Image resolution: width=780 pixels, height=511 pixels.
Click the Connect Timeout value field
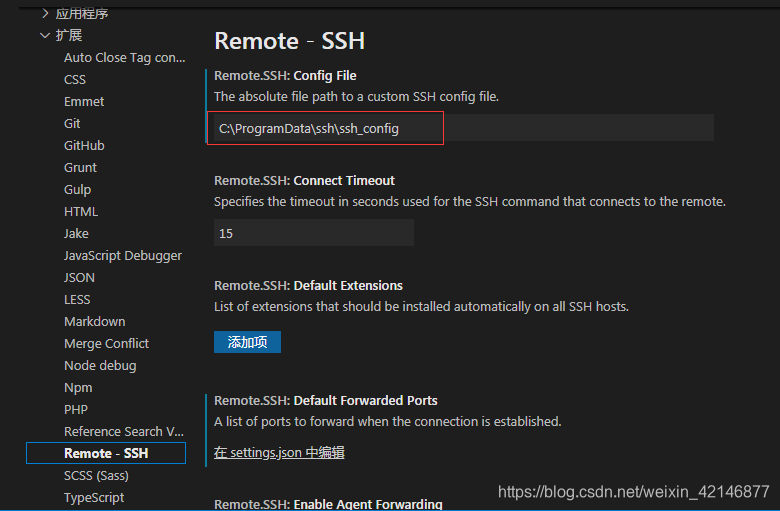(314, 233)
